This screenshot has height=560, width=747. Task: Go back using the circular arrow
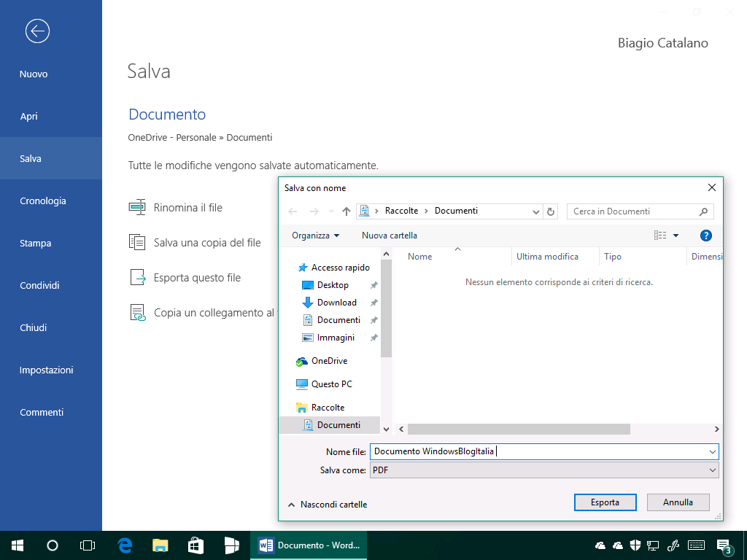click(x=37, y=31)
